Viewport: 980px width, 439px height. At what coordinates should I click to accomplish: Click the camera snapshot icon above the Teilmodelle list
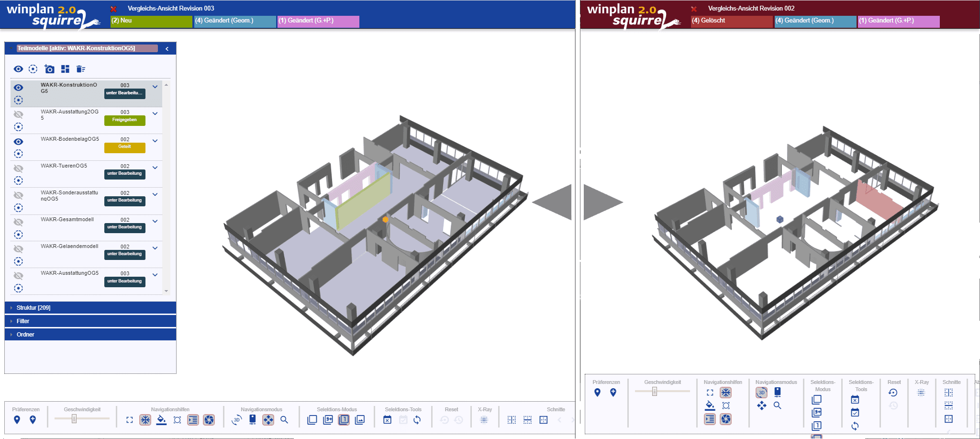tap(49, 69)
